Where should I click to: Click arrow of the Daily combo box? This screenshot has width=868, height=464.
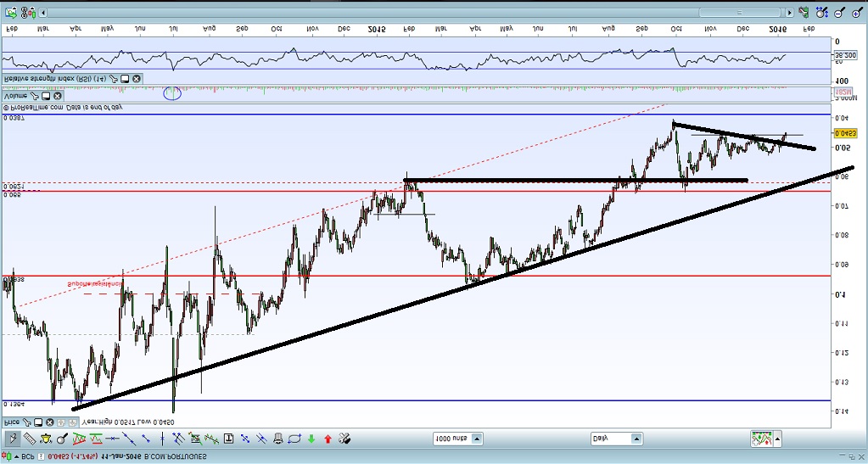pyautogui.click(x=636, y=439)
